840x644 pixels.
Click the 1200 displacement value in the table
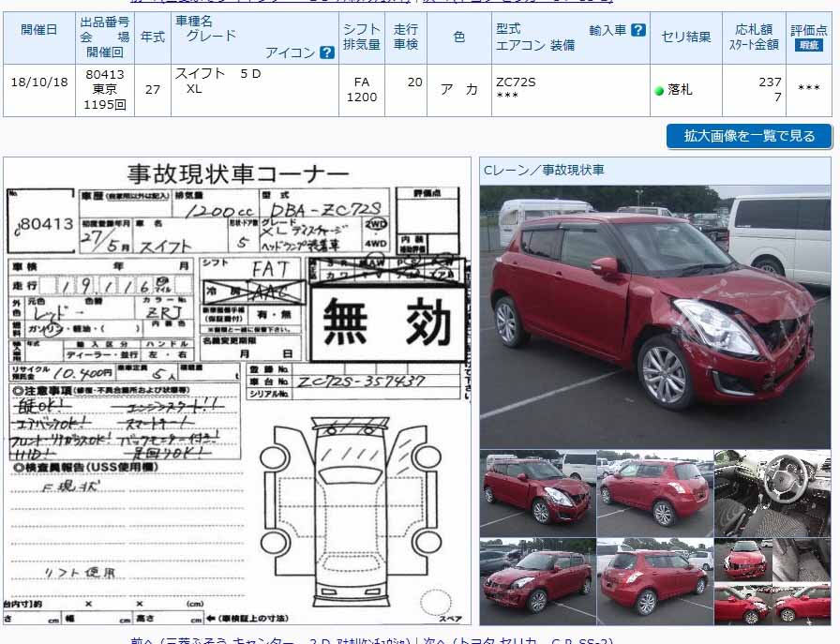[x=362, y=97]
